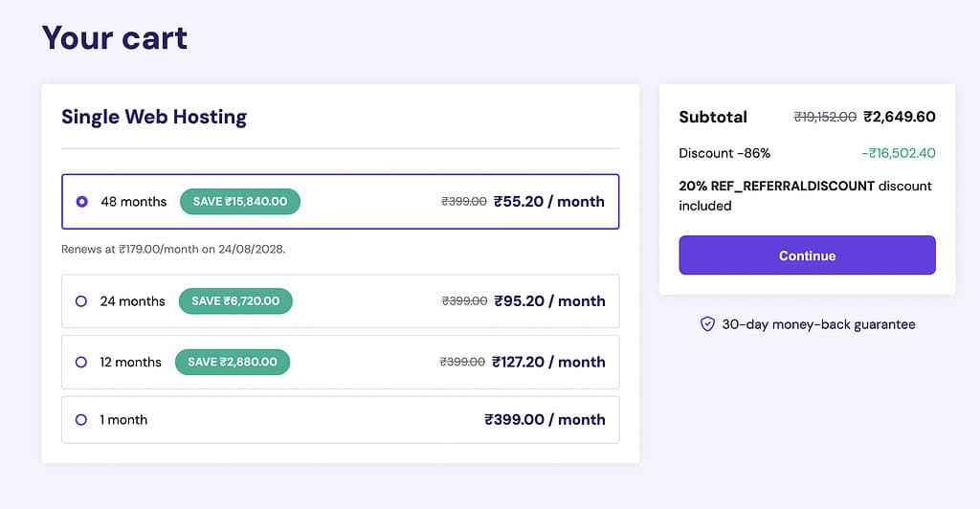Click the SAVE ₹2,880.00 badge
Screen dimensions: 980x509
click(233, 363)
